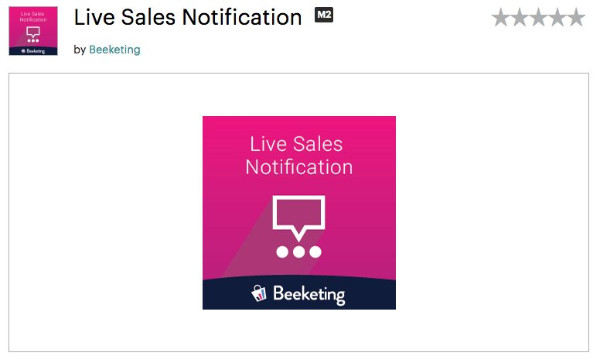Screen dimensions: 600x363
Task: Select the fifth rating star
Action: (576, 18)
